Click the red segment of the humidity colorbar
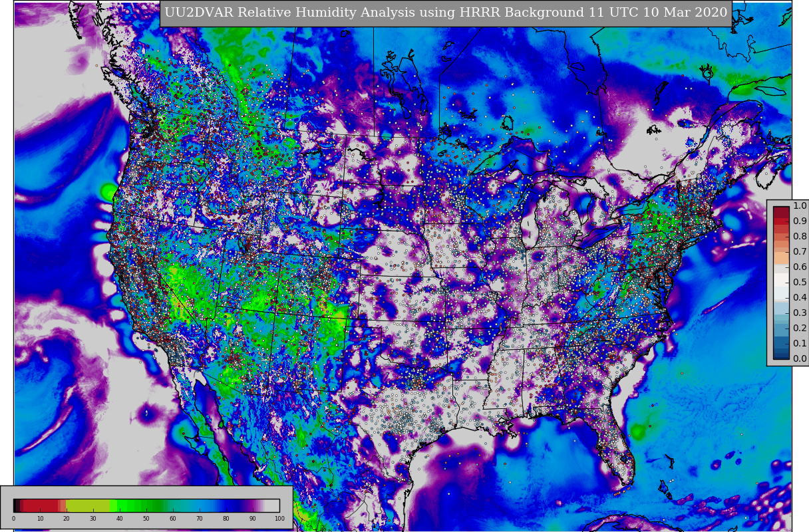This screenshot has height=532, width=809. click(x=41, y=505)
